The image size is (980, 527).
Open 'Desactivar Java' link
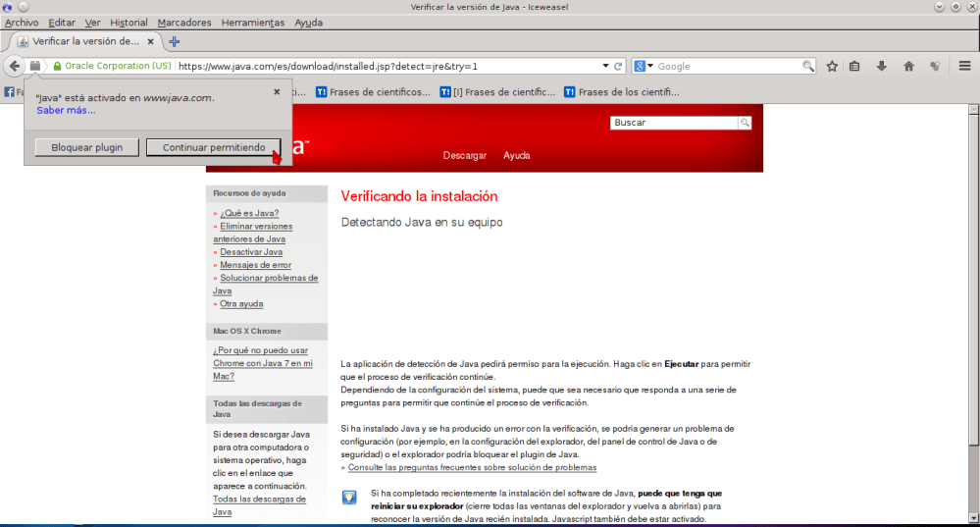pyautogui.click(x=251, y=252)
